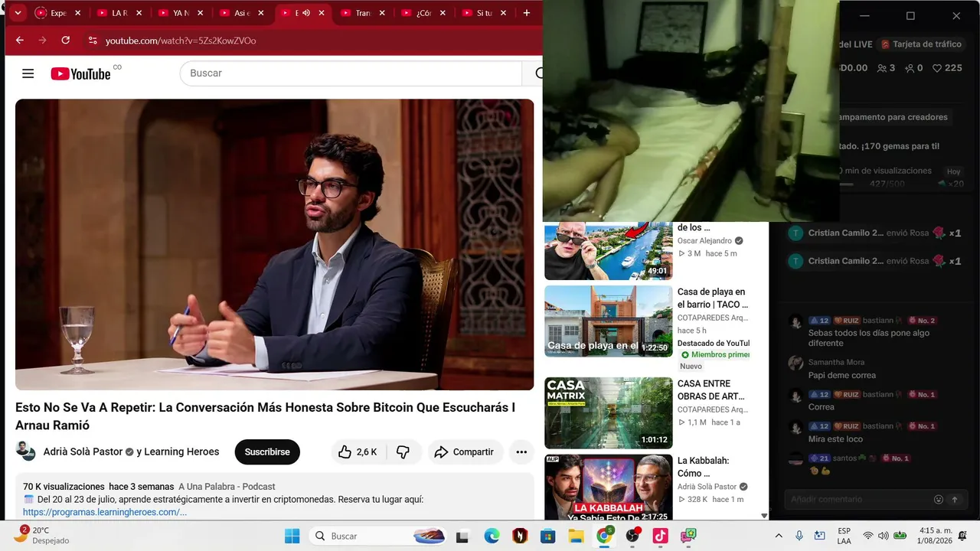980x551 pixels.
Task: Open 'Casa de playa en el barrio' thumbnail
Action: coord(608,321)
